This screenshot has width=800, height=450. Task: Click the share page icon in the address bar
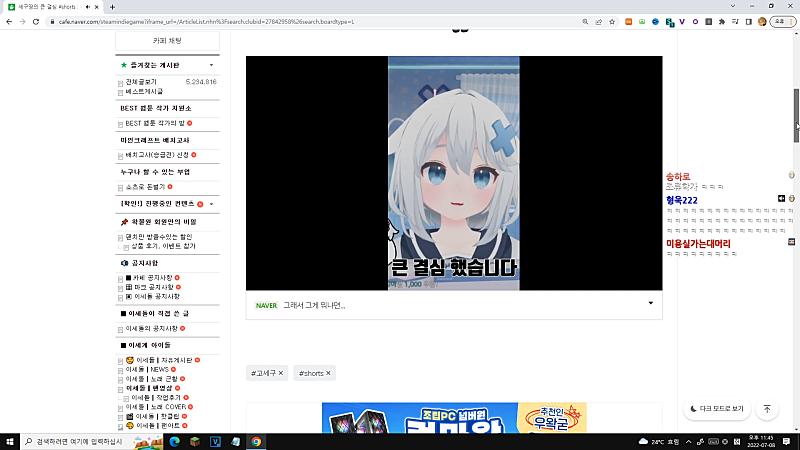[x=598, y=22]
